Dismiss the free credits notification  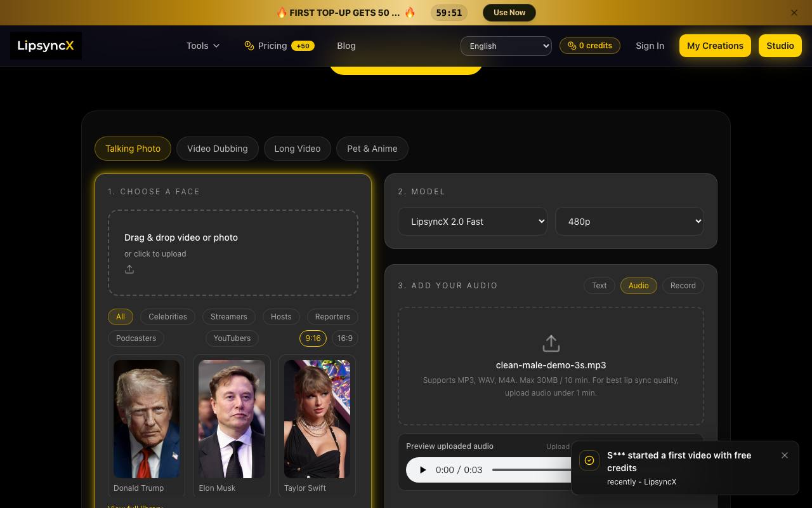[785, 455]
